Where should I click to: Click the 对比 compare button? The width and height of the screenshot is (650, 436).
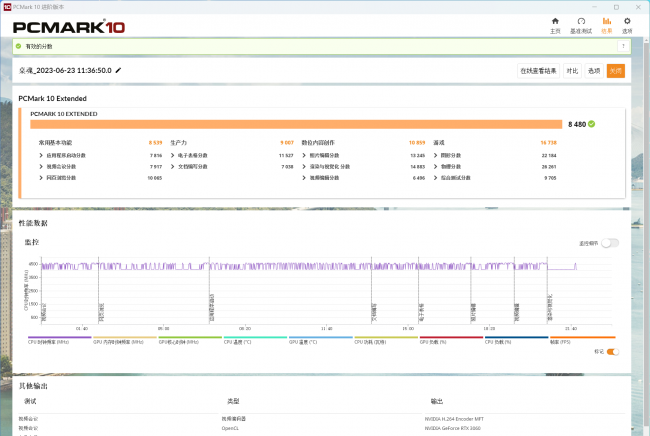(572, 71)
